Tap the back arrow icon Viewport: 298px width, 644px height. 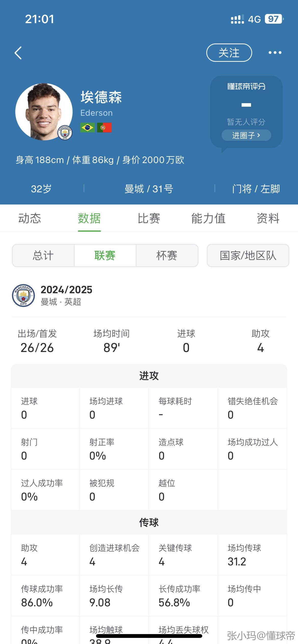pos(18,53)
